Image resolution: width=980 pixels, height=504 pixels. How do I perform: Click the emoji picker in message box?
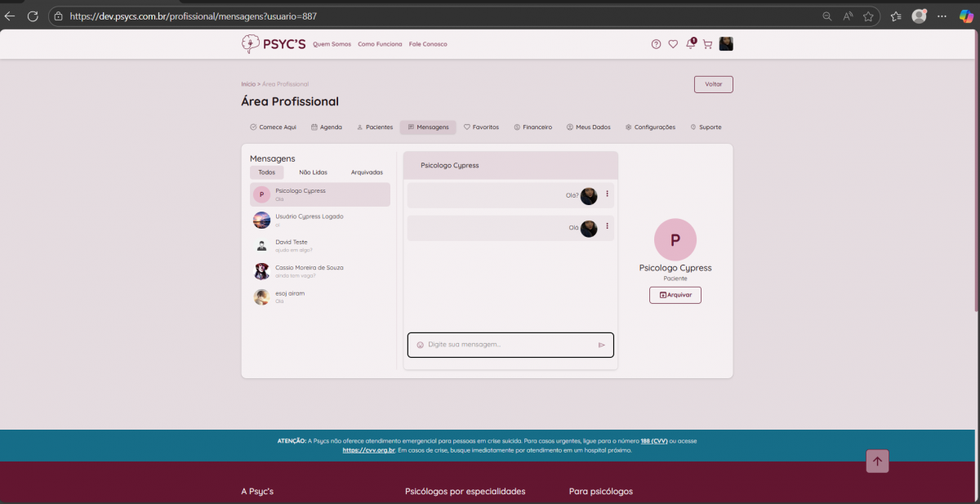pyautogui.click(x=420, y=345)
